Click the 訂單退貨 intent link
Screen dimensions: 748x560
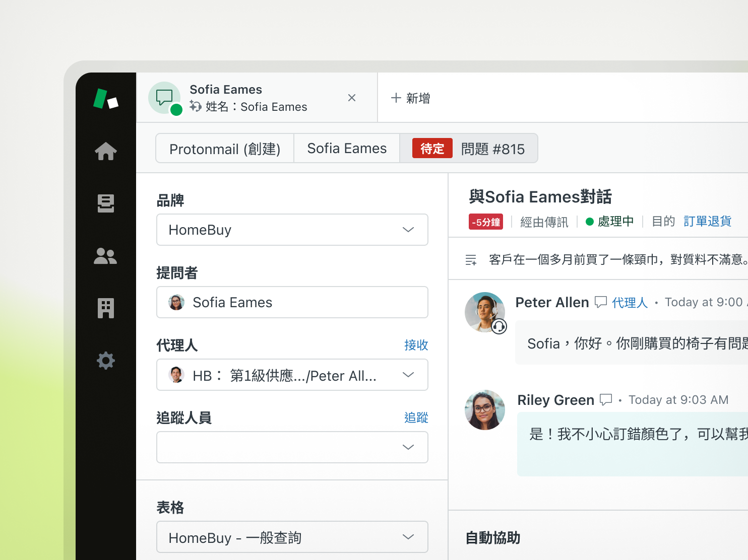[x=707, y=222]
